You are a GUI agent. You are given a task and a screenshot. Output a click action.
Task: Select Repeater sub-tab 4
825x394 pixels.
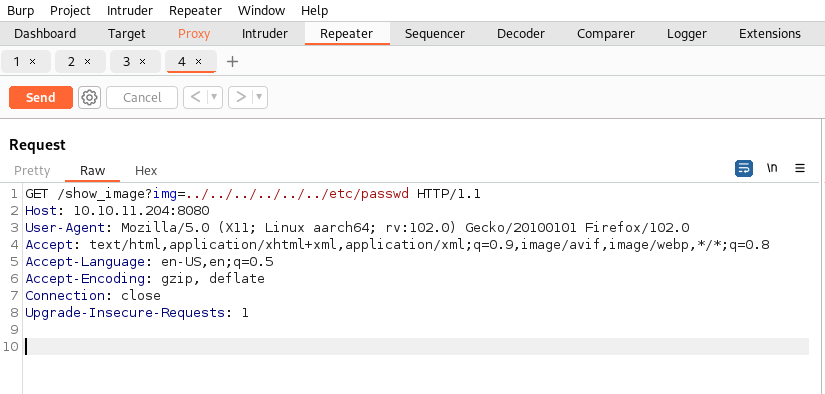pyautogui.click(x=182, y=62)
